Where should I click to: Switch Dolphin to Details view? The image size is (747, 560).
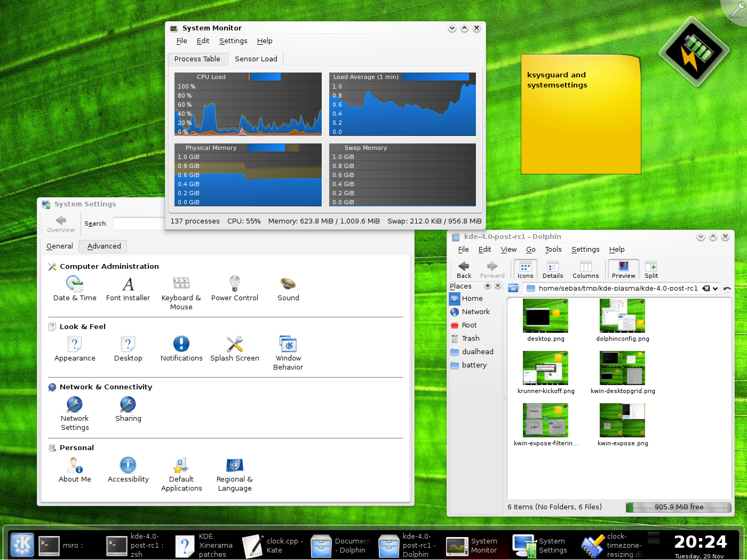pos(553,270)
